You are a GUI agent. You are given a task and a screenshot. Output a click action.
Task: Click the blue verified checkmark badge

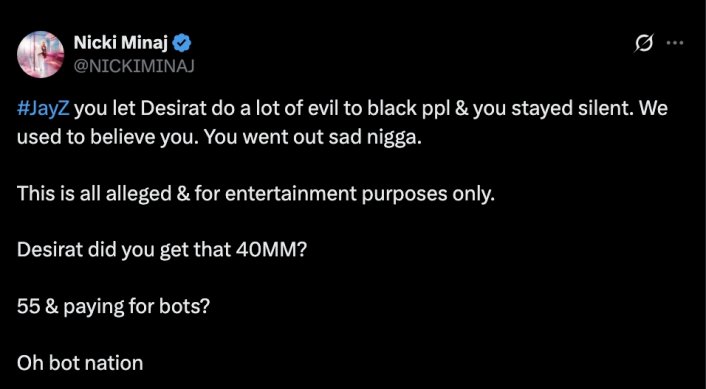click(183, 43)
